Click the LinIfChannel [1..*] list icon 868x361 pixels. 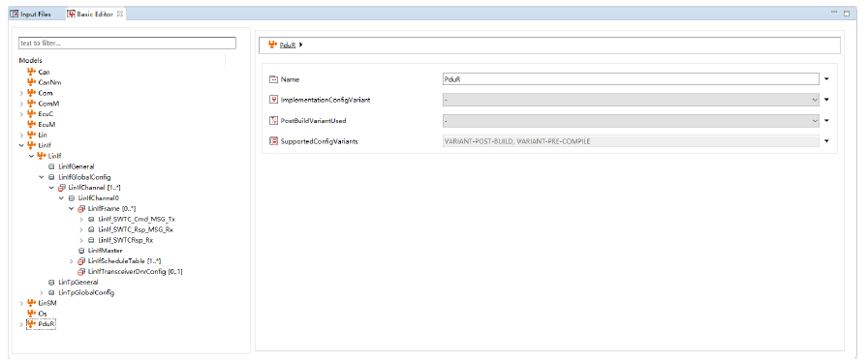(61, 188)
